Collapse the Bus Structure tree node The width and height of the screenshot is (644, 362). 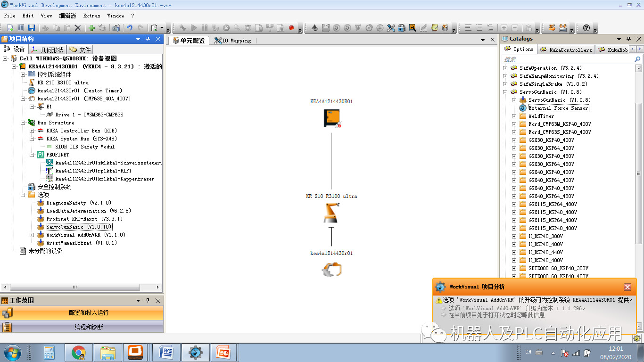click(23, 123)
